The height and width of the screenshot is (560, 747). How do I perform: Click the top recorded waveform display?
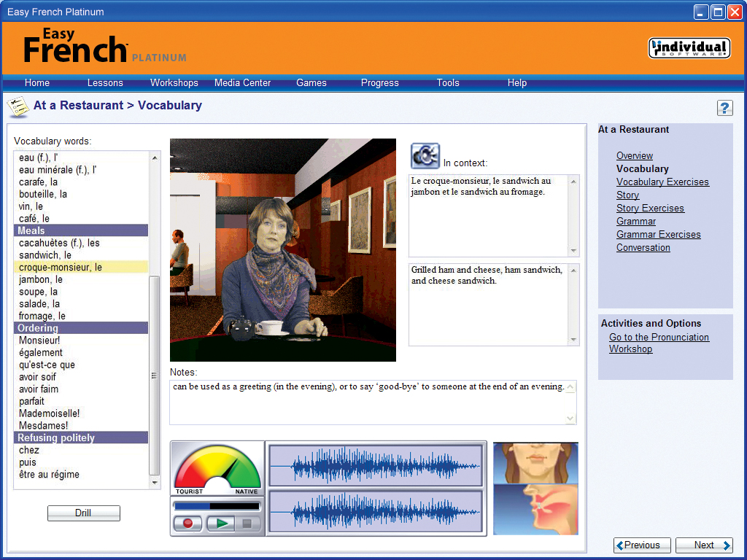click(x=375, y=465)
